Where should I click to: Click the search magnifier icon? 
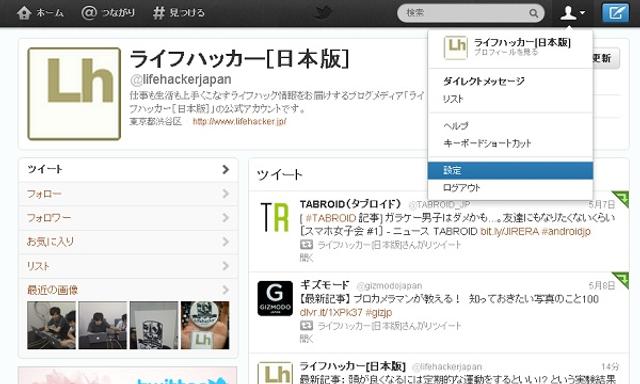click(533, 13)
